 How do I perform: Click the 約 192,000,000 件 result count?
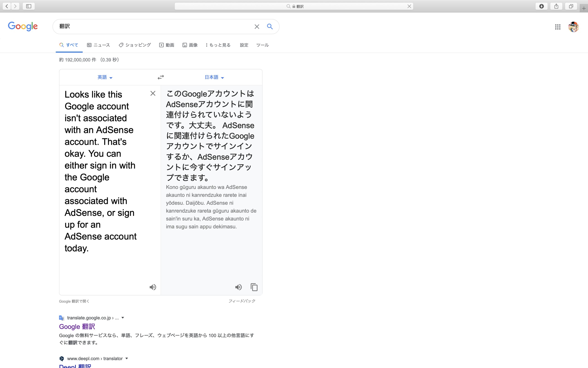pyautogui.click(x=89, y=60)
